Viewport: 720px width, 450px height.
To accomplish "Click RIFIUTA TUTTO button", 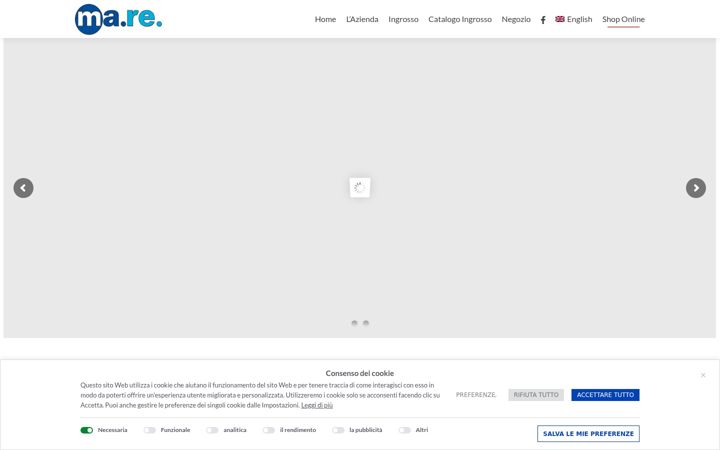I will pos(536,395).
